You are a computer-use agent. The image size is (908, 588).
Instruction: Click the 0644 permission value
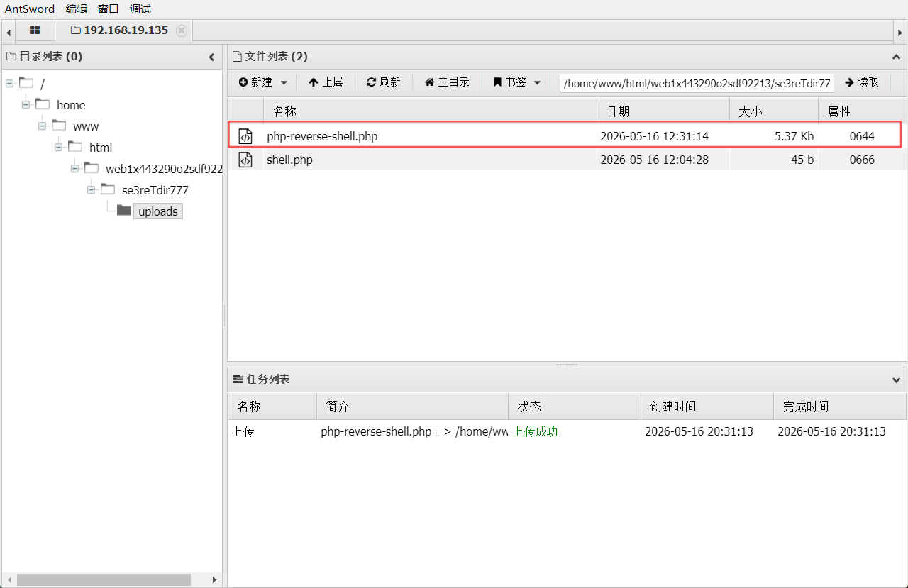coord(862,136)
